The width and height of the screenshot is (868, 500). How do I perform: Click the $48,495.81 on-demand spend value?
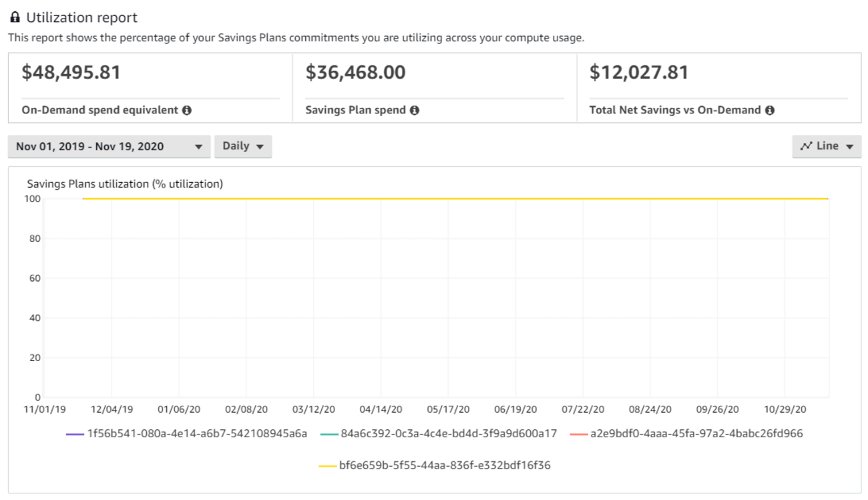[71, 72]
